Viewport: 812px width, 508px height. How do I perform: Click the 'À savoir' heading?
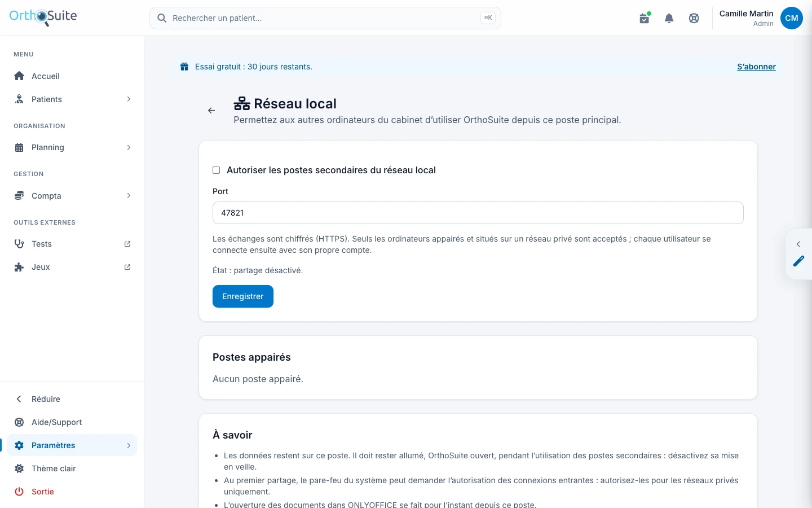[x=232, y=435]
